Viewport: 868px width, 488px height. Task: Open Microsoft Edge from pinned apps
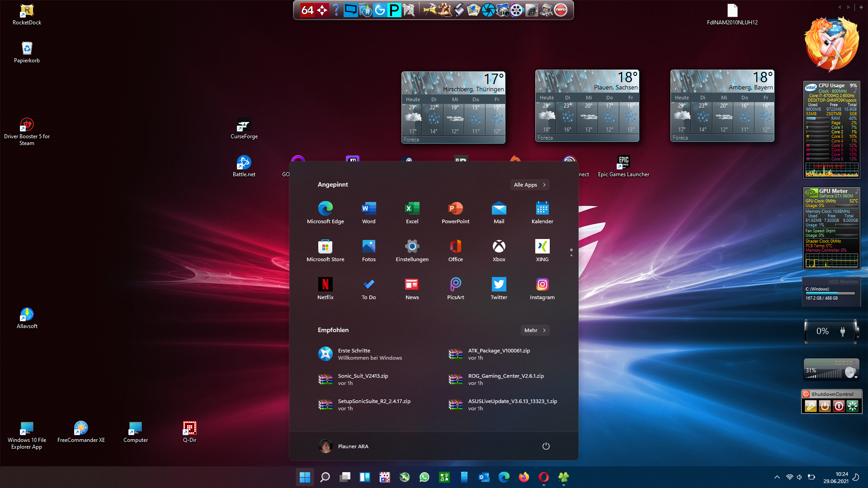click(325, 212)
